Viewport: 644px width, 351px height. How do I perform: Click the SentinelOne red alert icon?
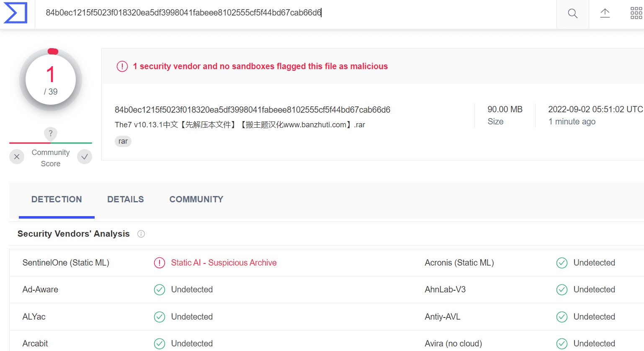160,263
